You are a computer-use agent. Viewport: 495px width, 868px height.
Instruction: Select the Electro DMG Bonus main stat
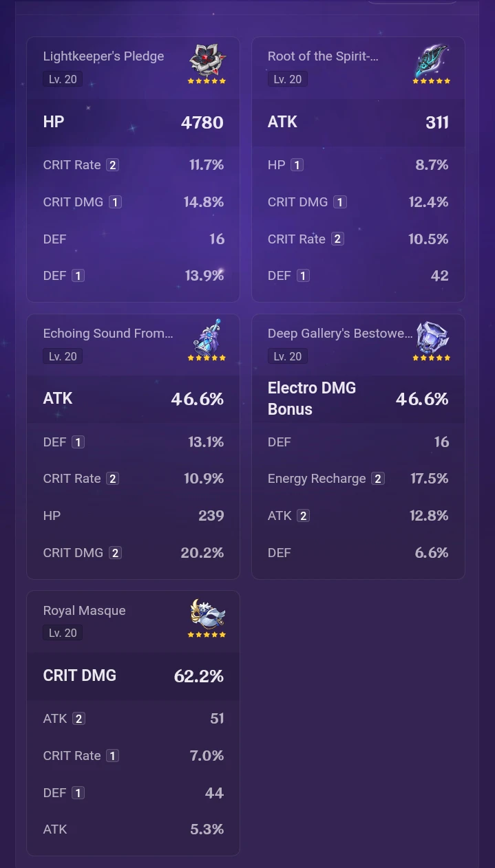point(358,399)
